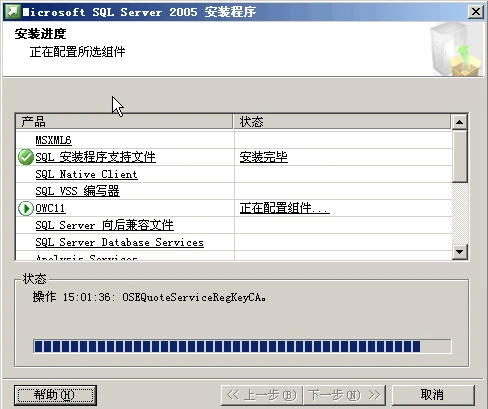Click the server box graphic in header
The width and height of the screenshot is (488, 409).
[456, 49]
